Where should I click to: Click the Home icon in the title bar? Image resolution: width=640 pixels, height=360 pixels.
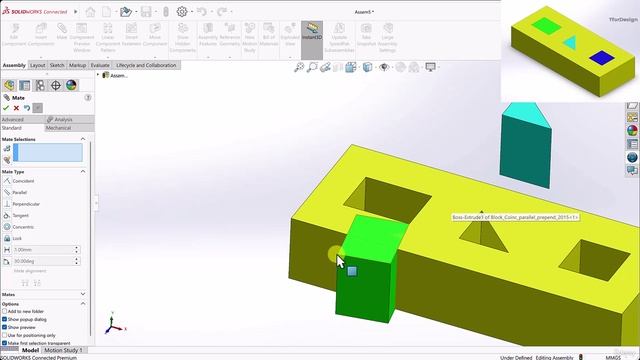tap(90, 11)
